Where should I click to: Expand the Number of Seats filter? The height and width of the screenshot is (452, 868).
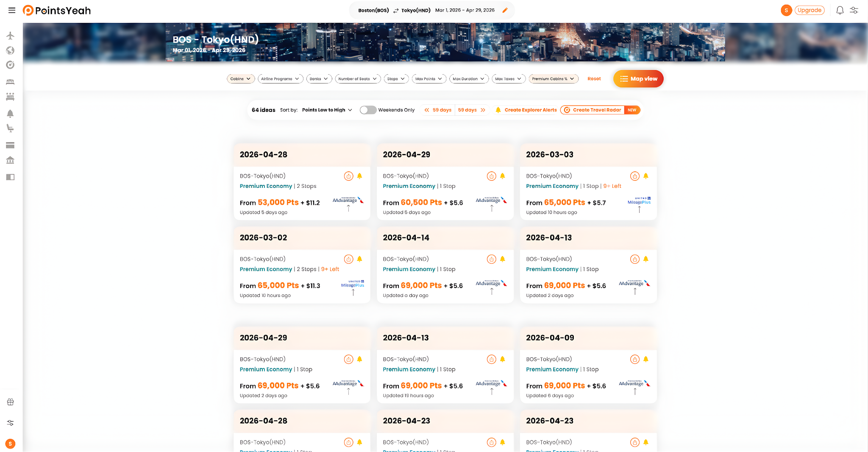pyautogui.click(x=358, y=79)
